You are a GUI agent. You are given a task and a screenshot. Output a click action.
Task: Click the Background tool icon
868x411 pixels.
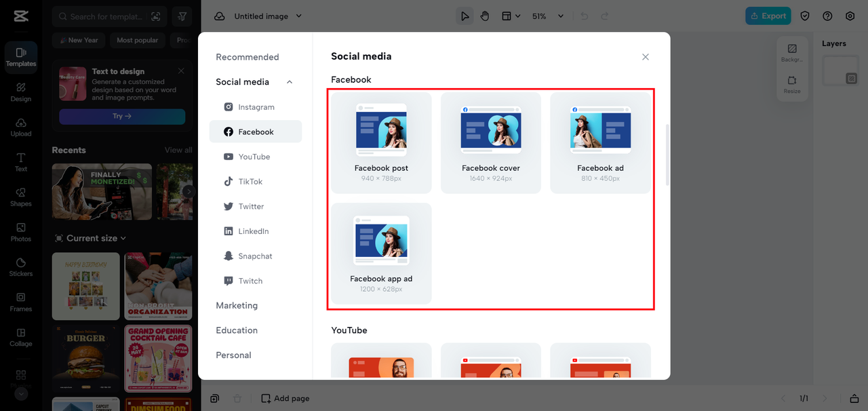(x=792, y=53)
